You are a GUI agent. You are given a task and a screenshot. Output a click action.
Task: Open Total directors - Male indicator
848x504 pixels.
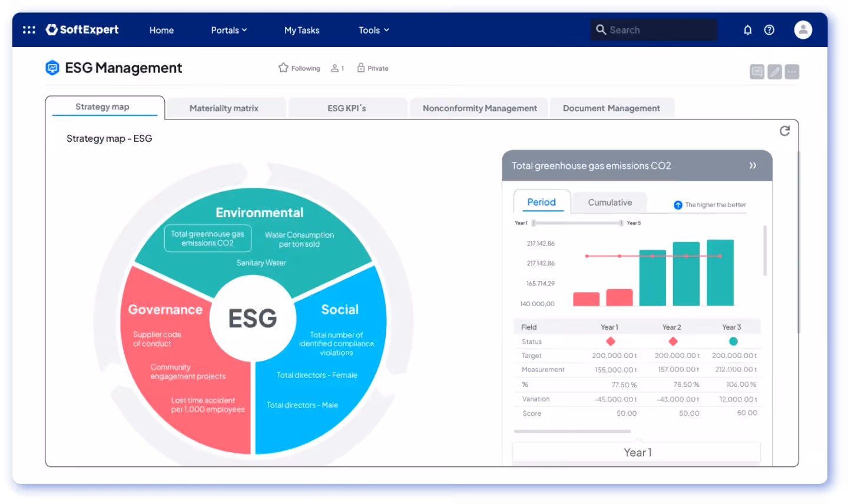302,405
